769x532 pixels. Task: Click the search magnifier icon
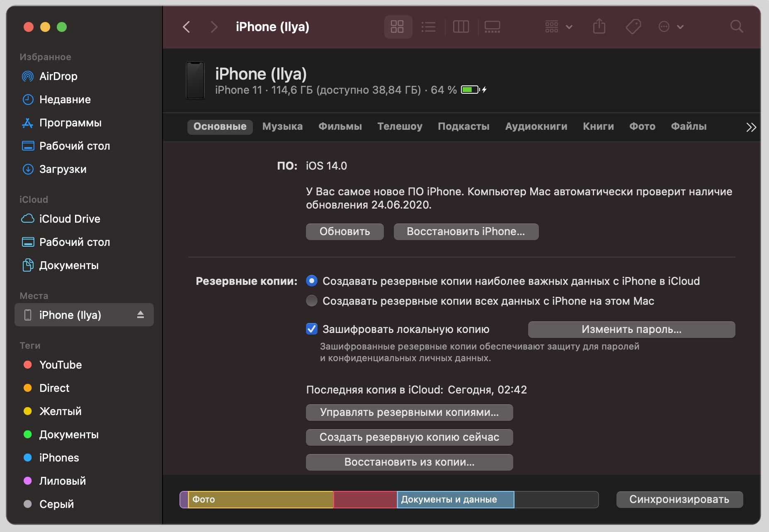(736, 27)
